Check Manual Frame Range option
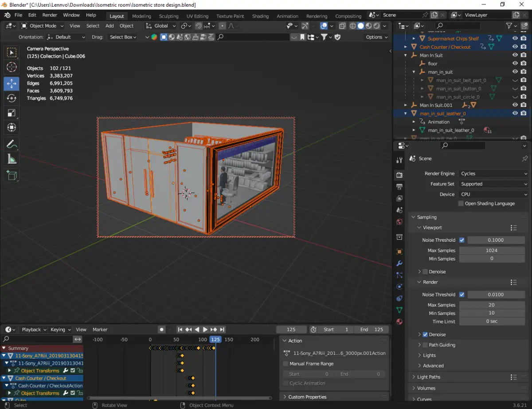The image size is (532, 409). coord(286,364)
